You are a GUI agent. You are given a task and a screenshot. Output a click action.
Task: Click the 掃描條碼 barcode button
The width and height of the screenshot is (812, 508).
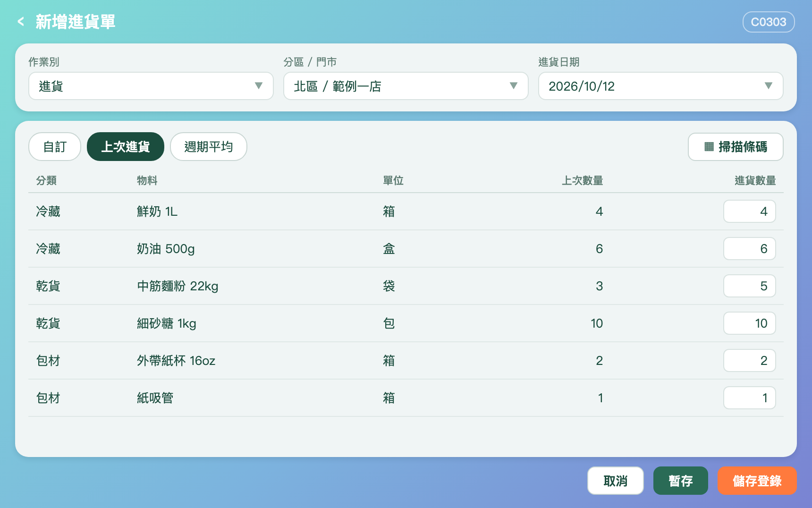coord(736,147)
